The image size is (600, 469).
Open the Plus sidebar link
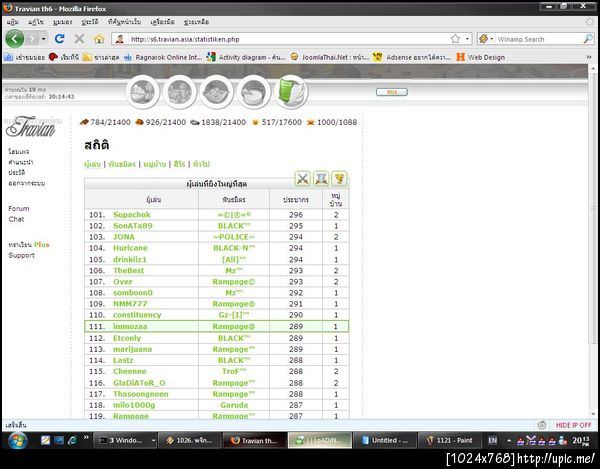(42, 245)
